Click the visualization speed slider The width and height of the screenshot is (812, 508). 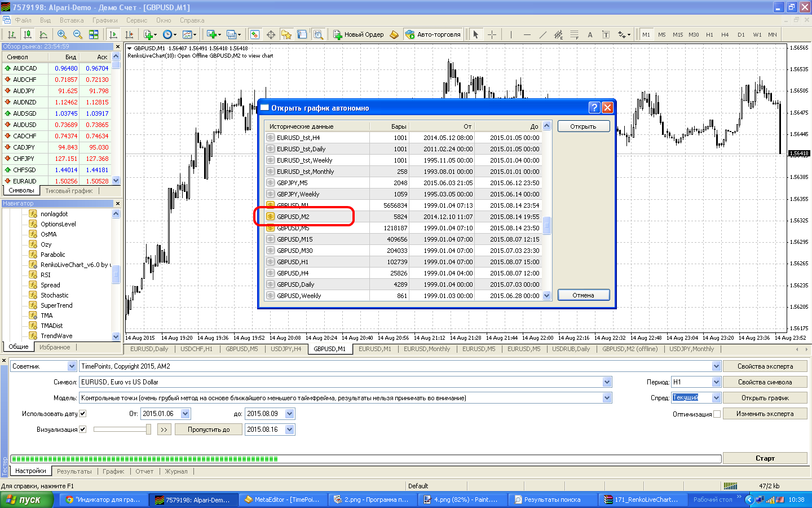[122, 430]
